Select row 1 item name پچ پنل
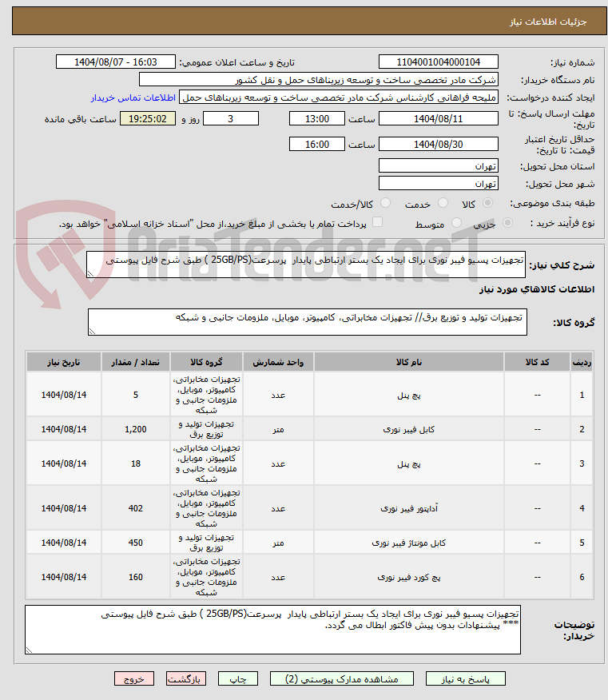Image resolution: width=608 pixels, height=700 pixels. click(409, 395)
